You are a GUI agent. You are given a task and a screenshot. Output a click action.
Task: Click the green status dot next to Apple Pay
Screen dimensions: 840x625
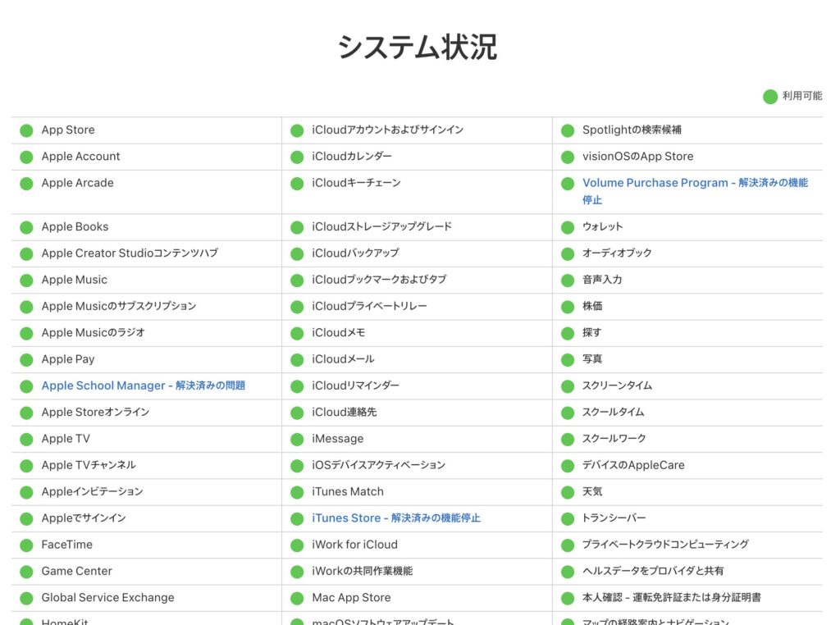tap(26, 359)
